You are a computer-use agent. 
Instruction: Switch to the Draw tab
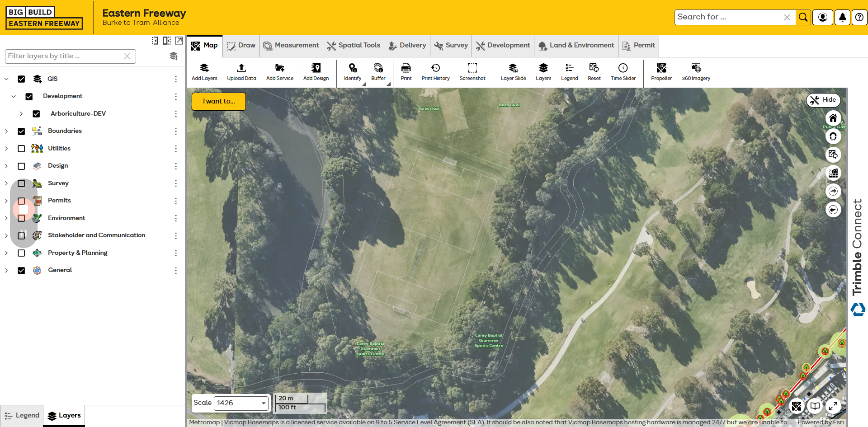click(241, 46)
